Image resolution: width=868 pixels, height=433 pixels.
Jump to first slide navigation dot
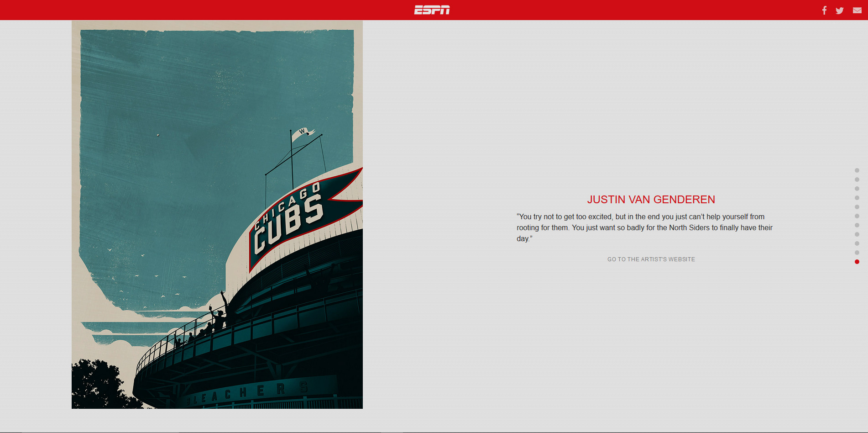(x=857, y=170)
